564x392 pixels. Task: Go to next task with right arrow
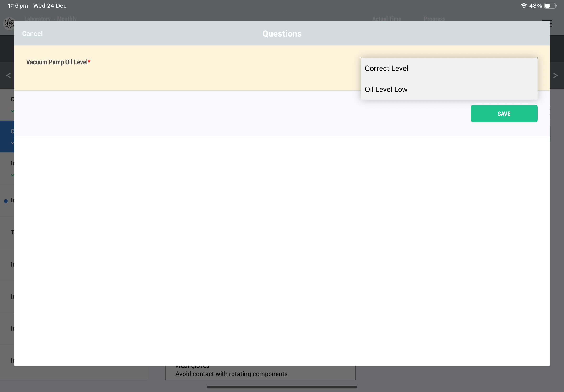point(555,76)
